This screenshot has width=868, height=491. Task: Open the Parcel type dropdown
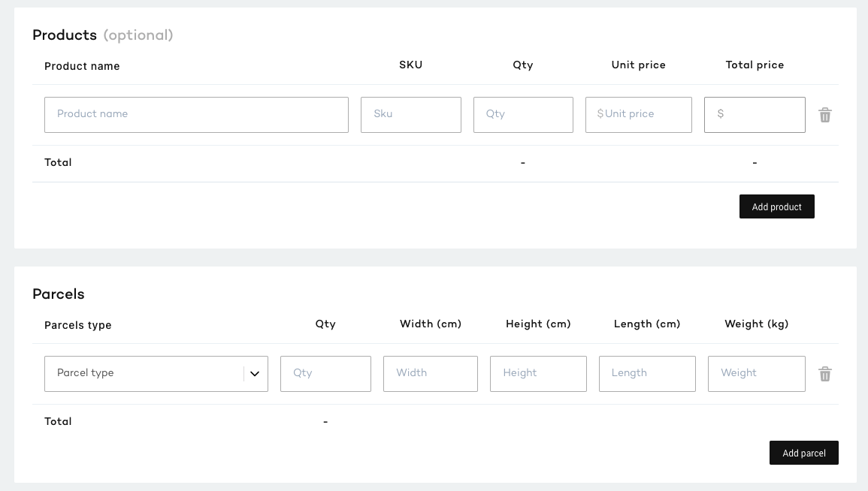pyautogui.click(x=156, y=374)
